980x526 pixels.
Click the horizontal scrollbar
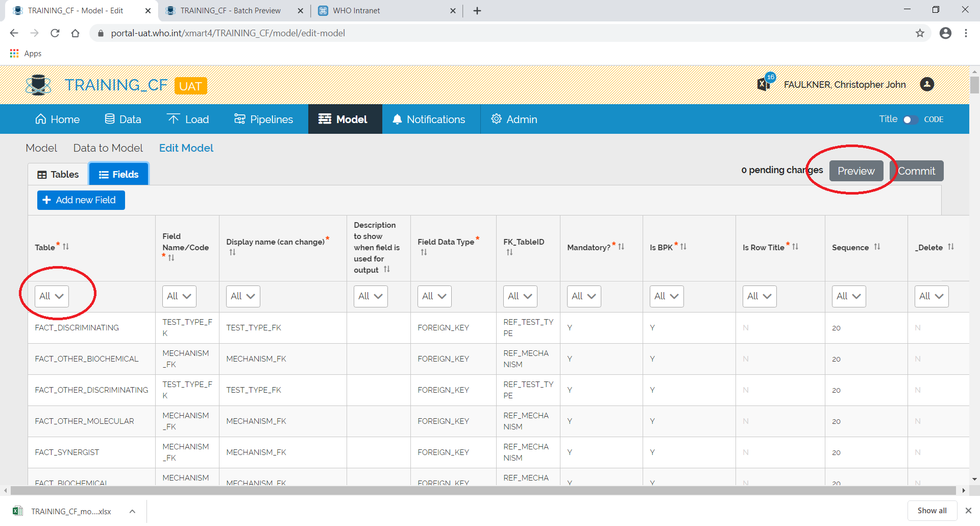(483, 491)
